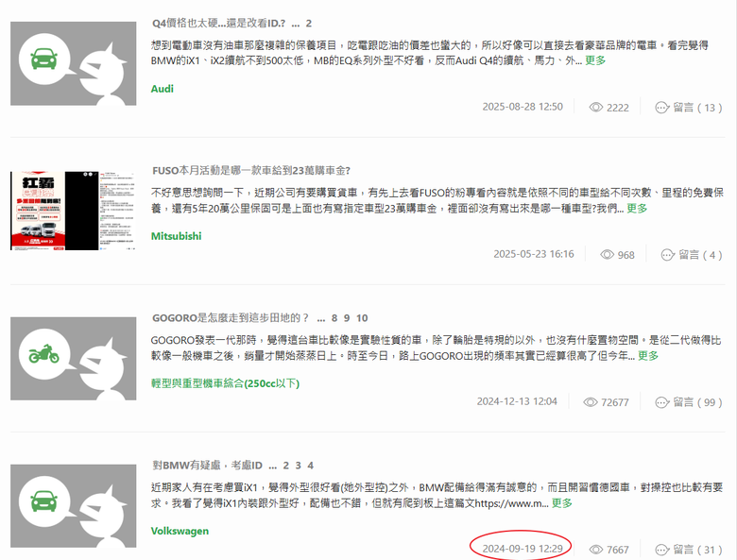Screen dimensions: 737x560
Task: Open the Q4價格也太硬 thread title
Action: pos(218,24)
